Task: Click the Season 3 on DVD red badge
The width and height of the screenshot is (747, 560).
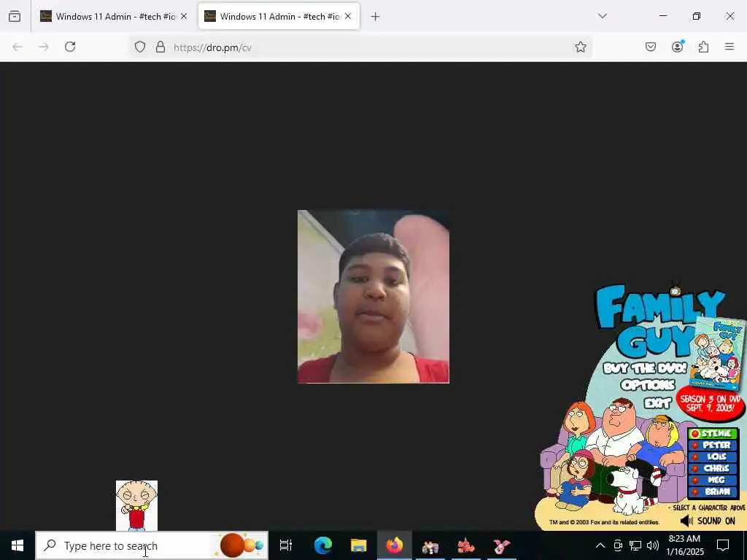Action: [711, 402]
